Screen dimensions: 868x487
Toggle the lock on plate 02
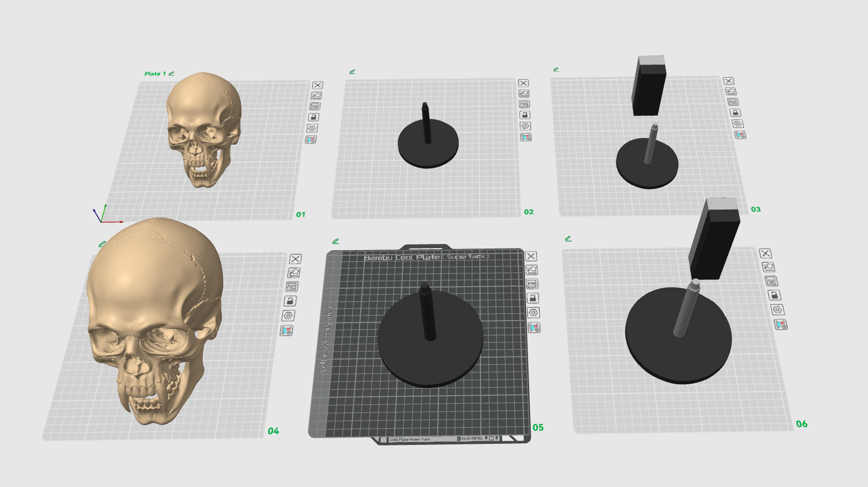525,115
